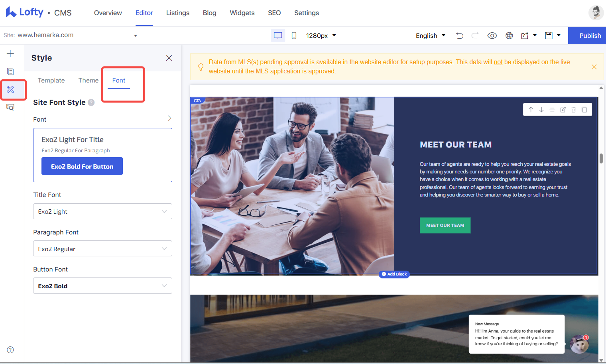
Task: Switch to desktop view
Action: tap(278, 35)
